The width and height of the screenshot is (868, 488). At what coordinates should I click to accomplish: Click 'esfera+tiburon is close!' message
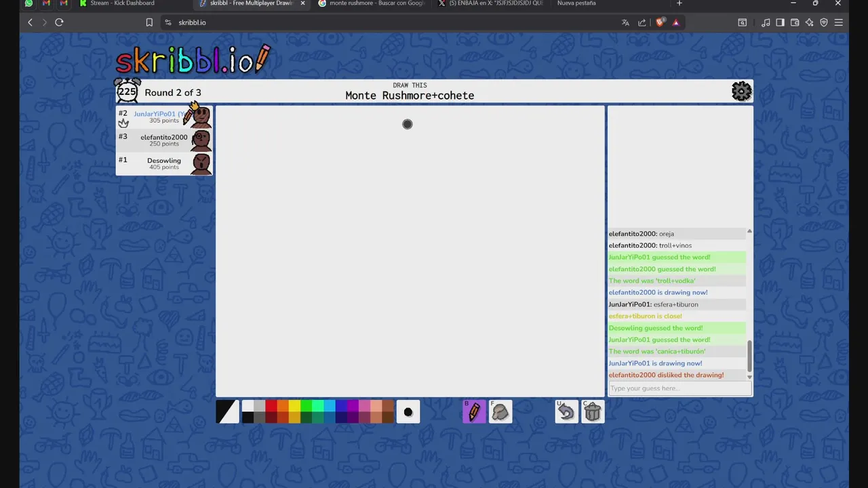click(x=645, y=316)
